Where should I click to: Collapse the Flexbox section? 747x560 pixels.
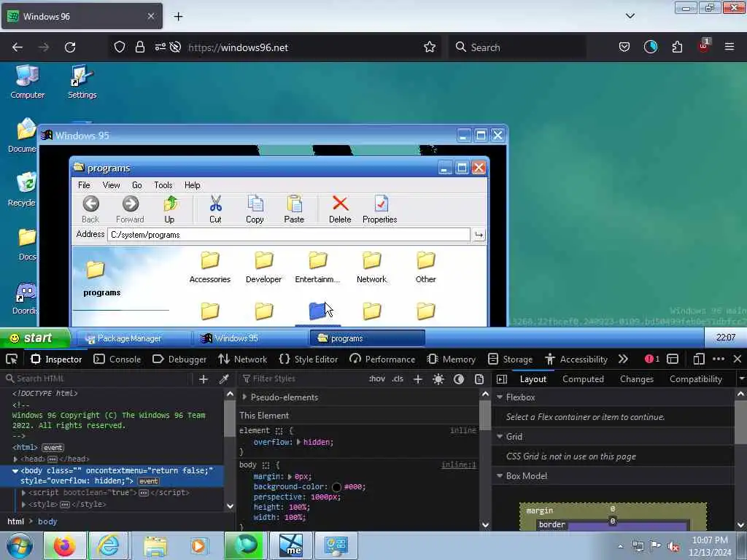click(500, 397)
